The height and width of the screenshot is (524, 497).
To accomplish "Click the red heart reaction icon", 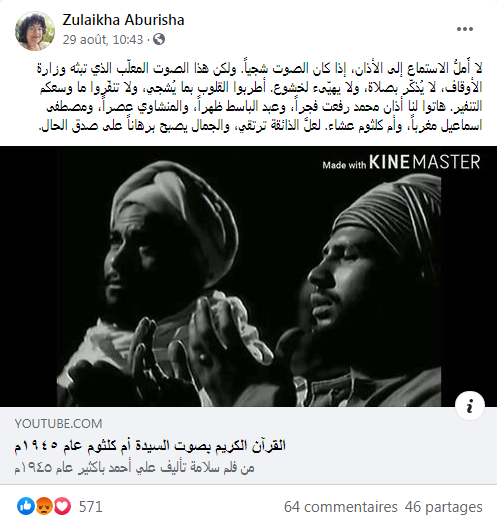I will point(62,506).
